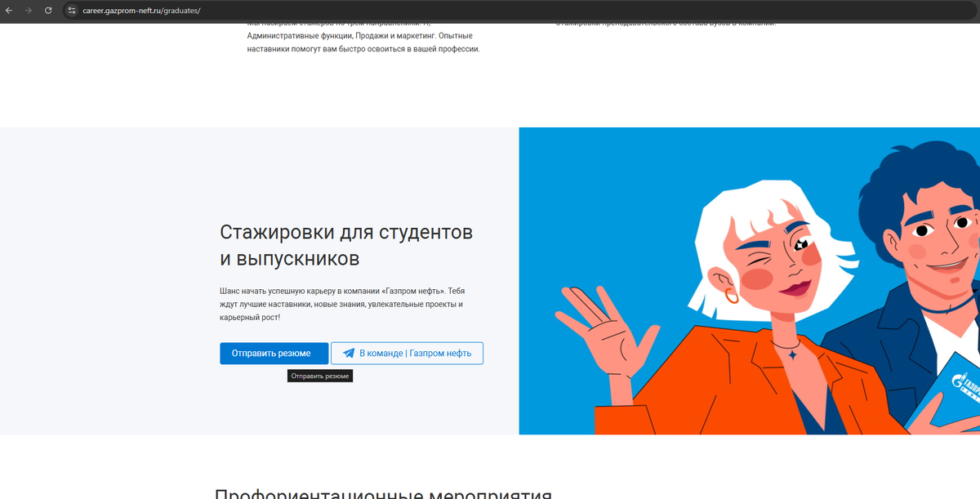This screenshot has height=499, width=980.
Task: Open В команде | Газпром нефть Telegram link
Action: click(407, 353)
